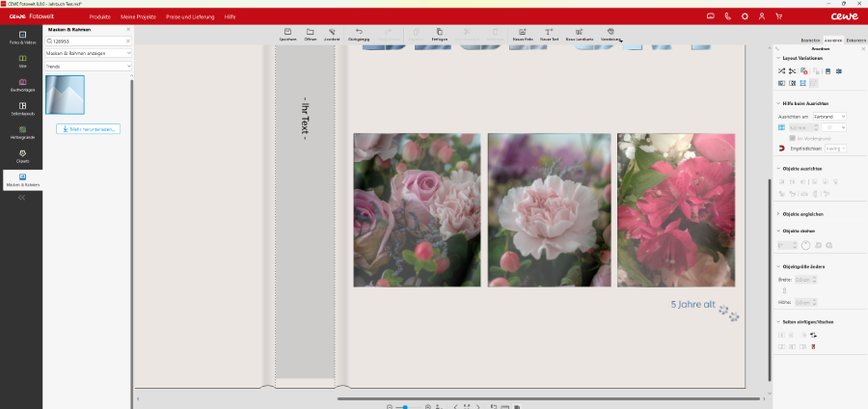Viewport: 868px width, 409px height.
Task: Open Cliparts in the sidebar
Action: (22, 156)
